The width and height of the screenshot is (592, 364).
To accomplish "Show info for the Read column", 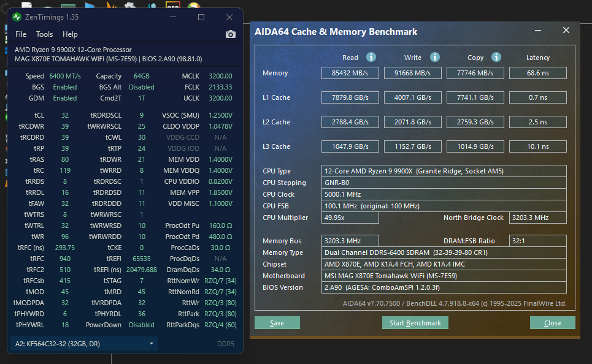I will pos(371,57).
